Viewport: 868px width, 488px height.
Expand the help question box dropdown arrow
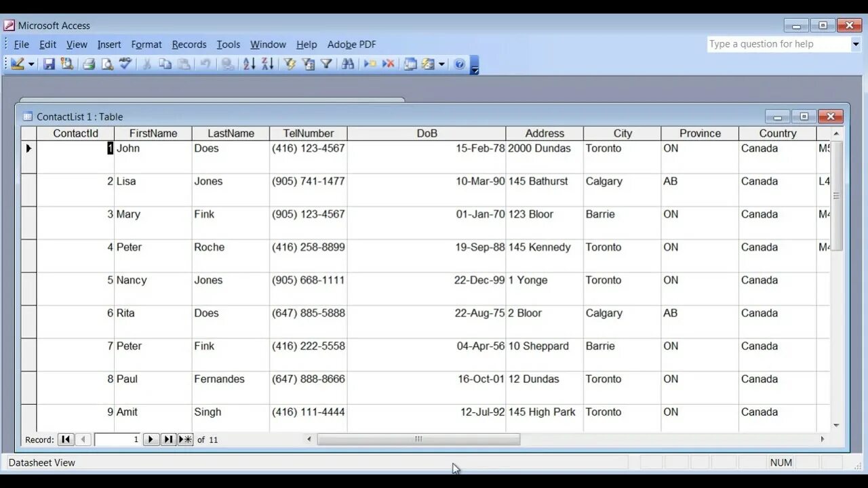pos(856,44)
